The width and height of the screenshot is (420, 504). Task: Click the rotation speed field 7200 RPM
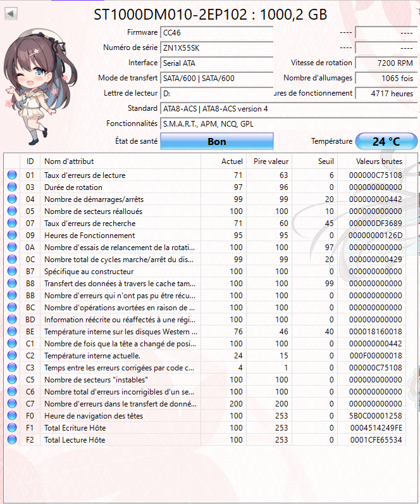coord(386,63)
